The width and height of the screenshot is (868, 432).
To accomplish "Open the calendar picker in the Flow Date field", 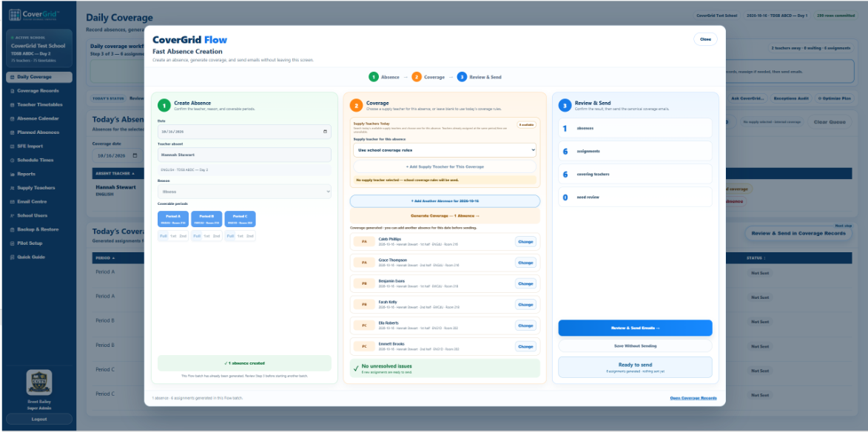I will 325,132.
